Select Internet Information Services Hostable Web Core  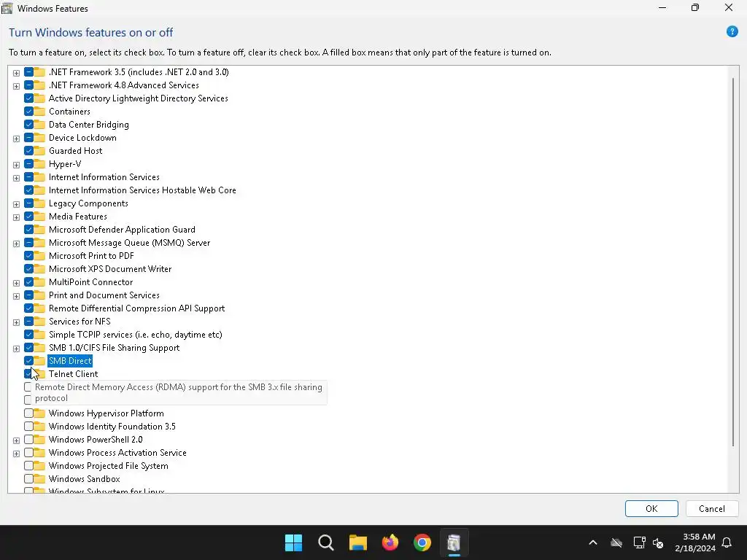(142, 190)
